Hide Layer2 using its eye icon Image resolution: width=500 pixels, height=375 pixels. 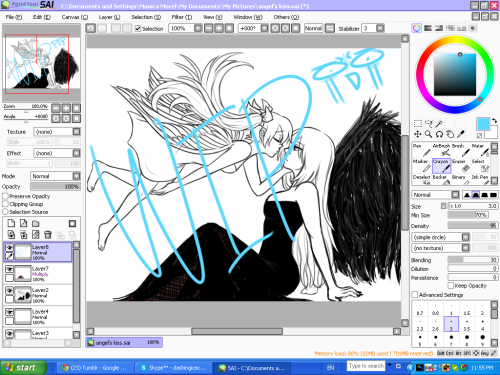(9, 291)
